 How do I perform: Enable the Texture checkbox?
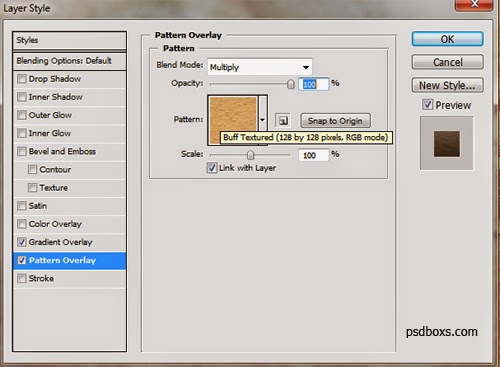pyautogui.click(x=32, y=188)
